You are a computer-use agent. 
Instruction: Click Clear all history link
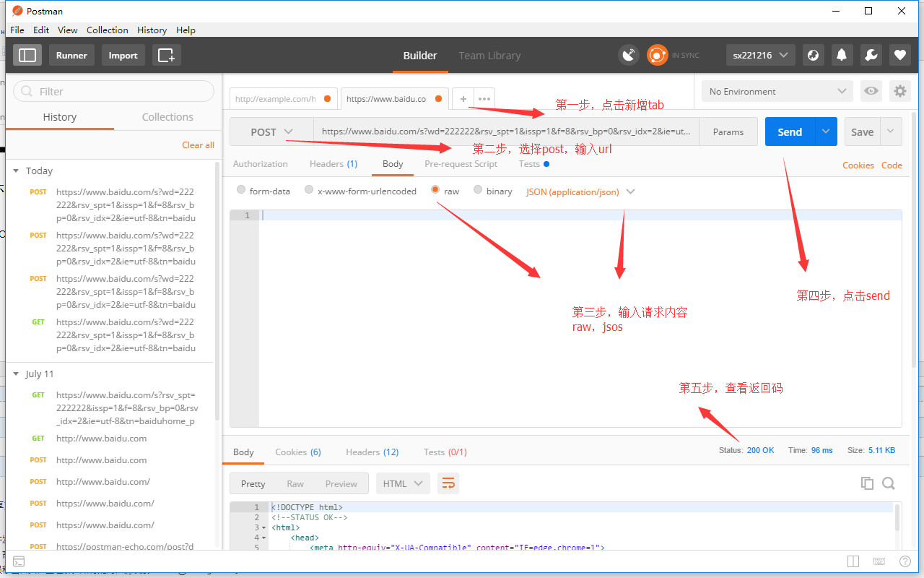pyautogui.click(x=198, y=144)
